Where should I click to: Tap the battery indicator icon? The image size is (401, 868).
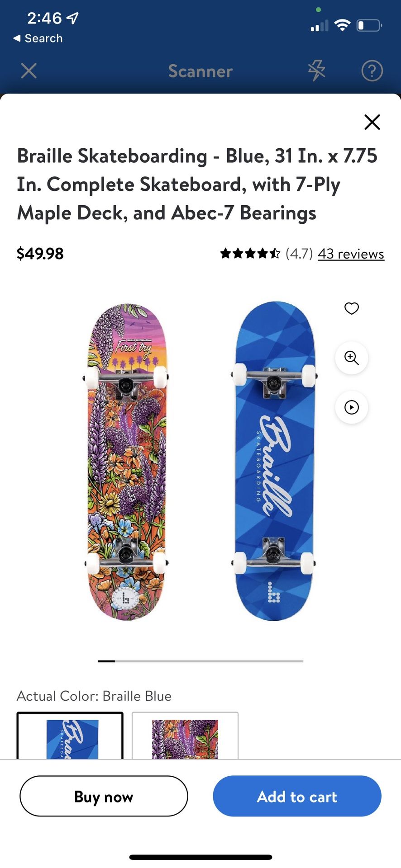(369, 25)
